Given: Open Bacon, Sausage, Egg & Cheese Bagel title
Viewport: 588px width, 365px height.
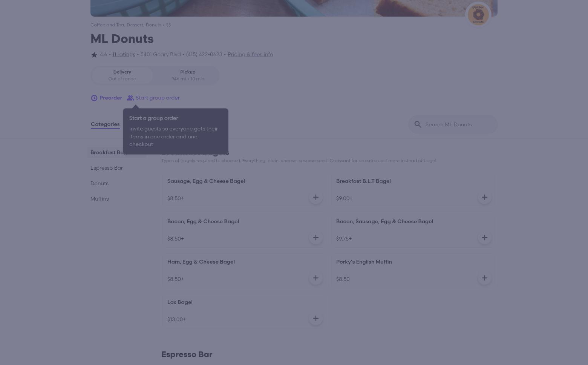Looking at the screenshot, I should [x=384, y=221].
